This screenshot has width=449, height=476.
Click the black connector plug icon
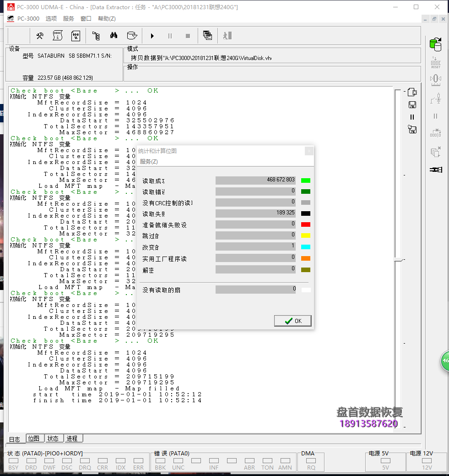tap(436, 170)
